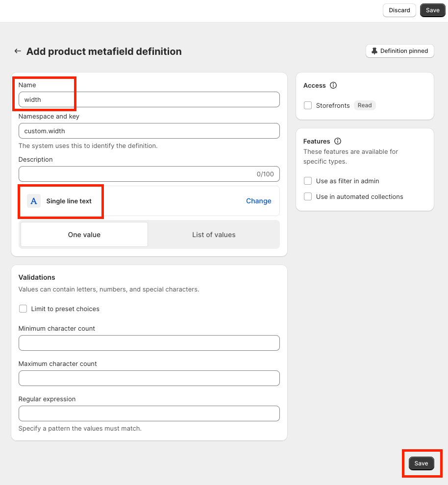
Task: Click the pin icon on Definition pinned
Action: click(374, 51)
